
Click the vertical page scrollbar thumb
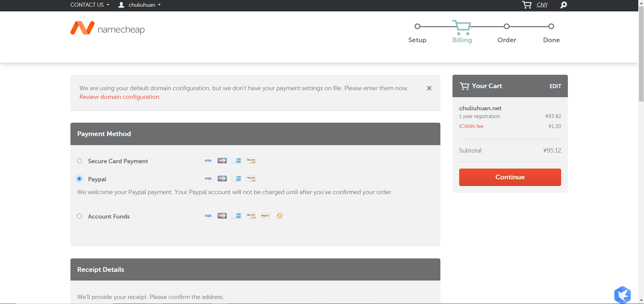pyautogui.click(x=641, y=54)
